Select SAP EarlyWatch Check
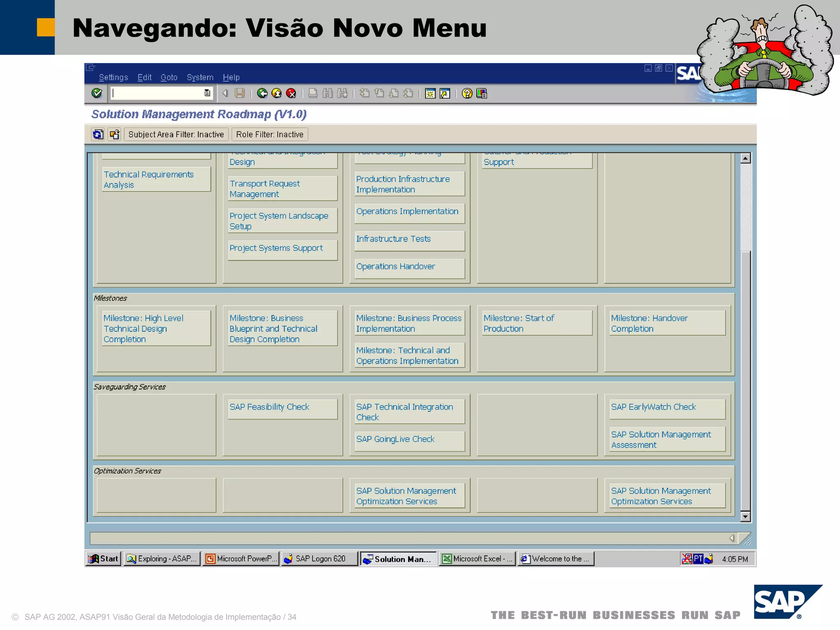Image resolution: width=840 pixels, height=630 pixels. [667, 409]
